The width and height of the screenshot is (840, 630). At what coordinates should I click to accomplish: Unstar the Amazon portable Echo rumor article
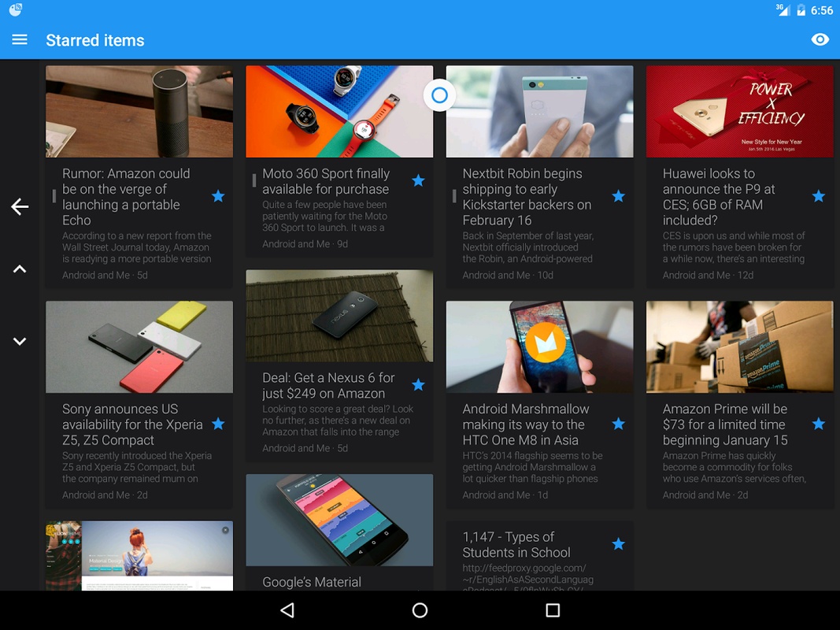pyautogui.click(x=218, y=196)
